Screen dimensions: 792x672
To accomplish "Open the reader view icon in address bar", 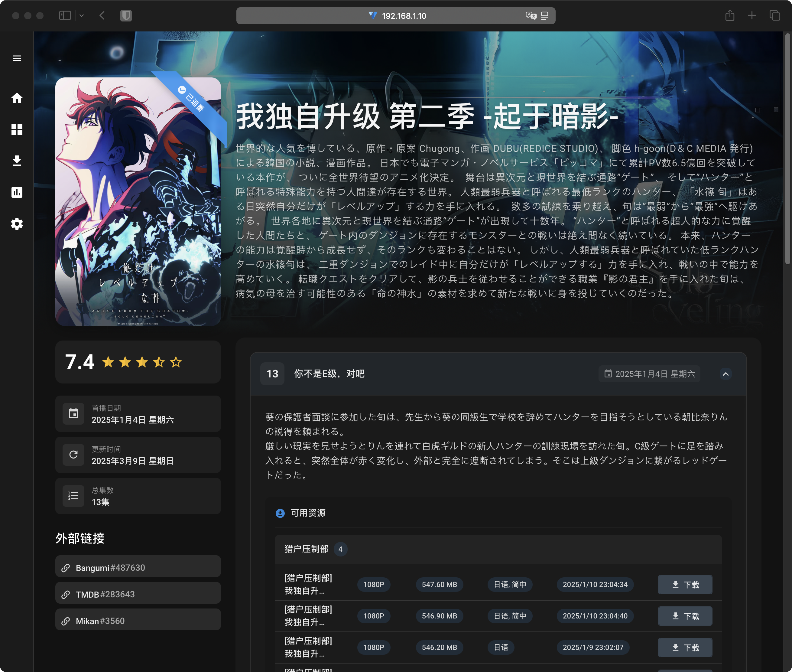I will [545, 16].
